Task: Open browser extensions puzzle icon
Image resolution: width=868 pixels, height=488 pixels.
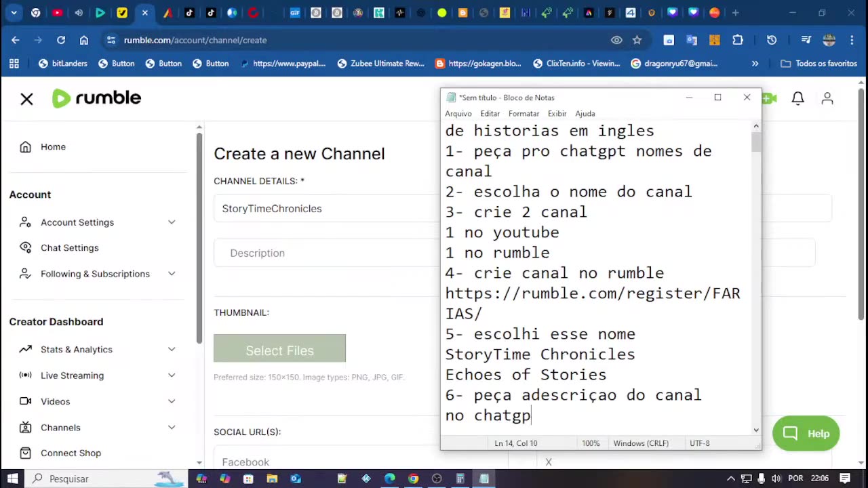Action: 738,40
